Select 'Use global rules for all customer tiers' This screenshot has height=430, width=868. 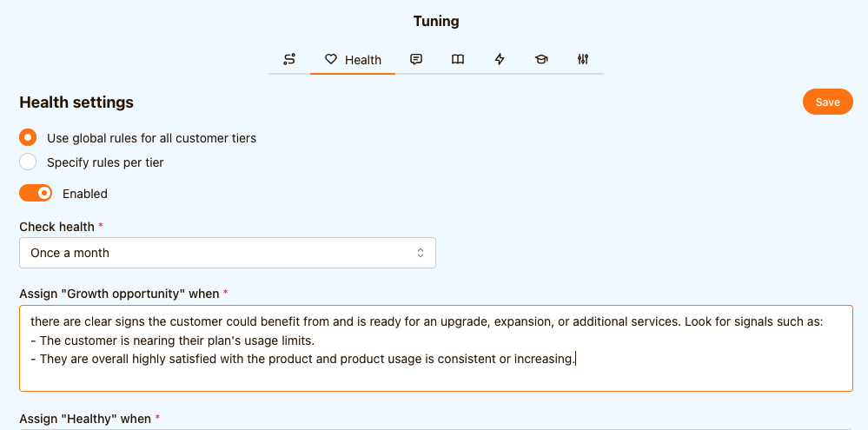pos(29,138)
